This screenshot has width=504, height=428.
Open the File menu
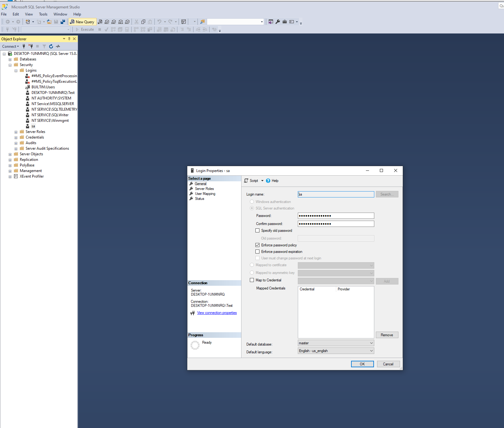4,14
